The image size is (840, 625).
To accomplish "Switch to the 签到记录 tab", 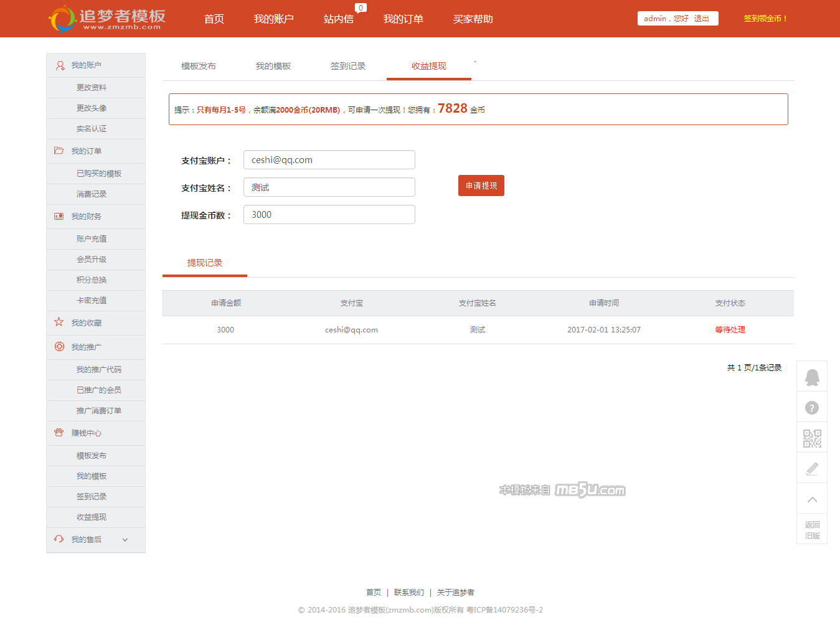I will tap(347, 66).
